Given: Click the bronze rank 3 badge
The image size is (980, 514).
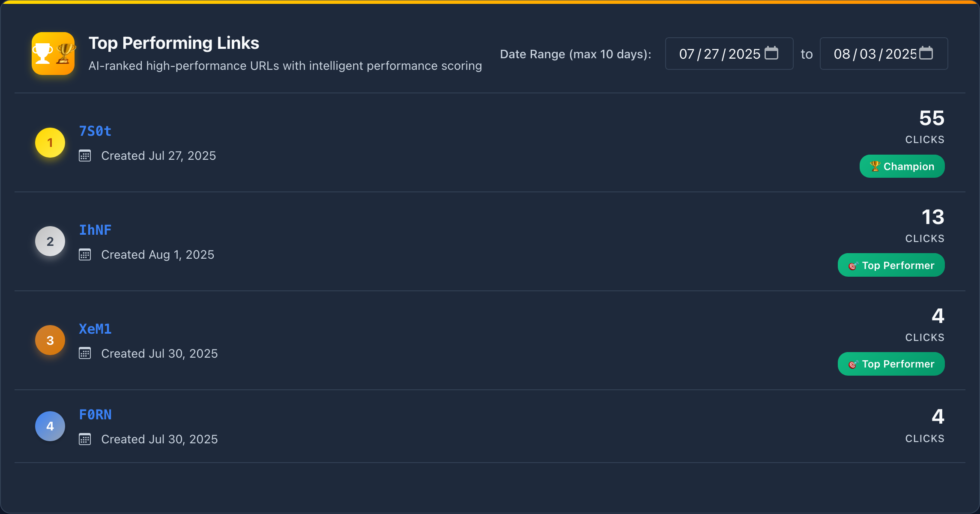Looking at the screenshot, I should click(x=50, y=340).
